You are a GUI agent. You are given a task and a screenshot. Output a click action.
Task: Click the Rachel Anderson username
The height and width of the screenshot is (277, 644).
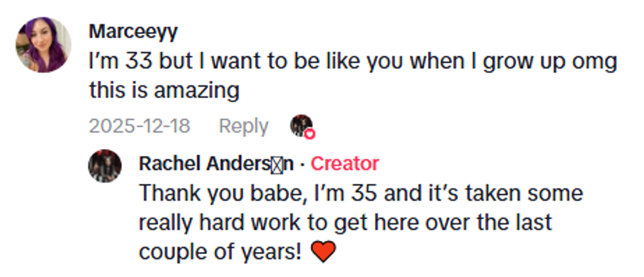pyautogui.click(x=216, y=163)
